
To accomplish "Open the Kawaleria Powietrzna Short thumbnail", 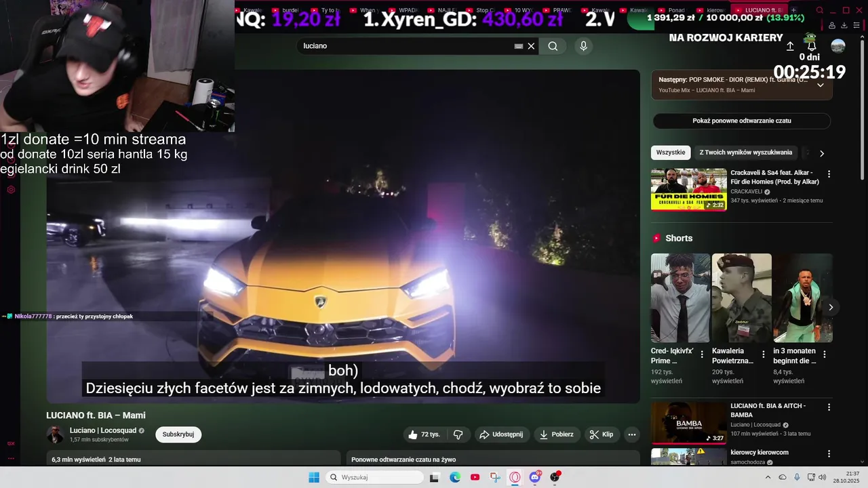I will point(742,298).
